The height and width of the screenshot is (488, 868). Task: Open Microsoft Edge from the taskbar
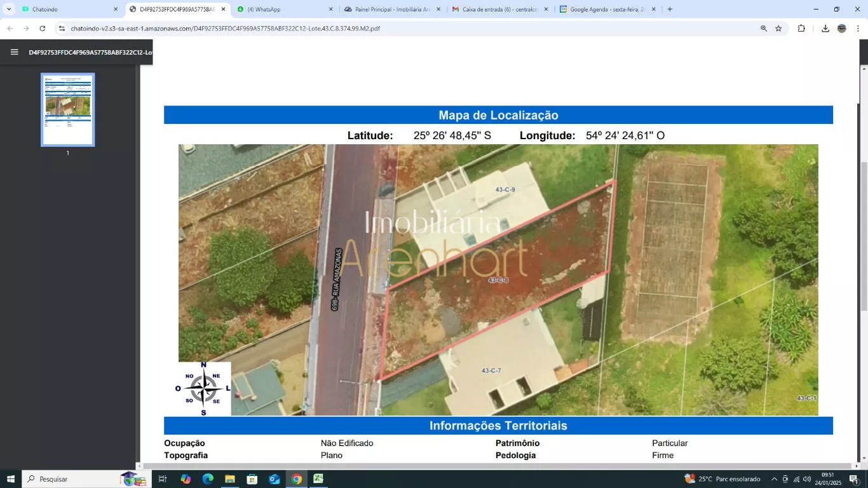pos(208,478)
